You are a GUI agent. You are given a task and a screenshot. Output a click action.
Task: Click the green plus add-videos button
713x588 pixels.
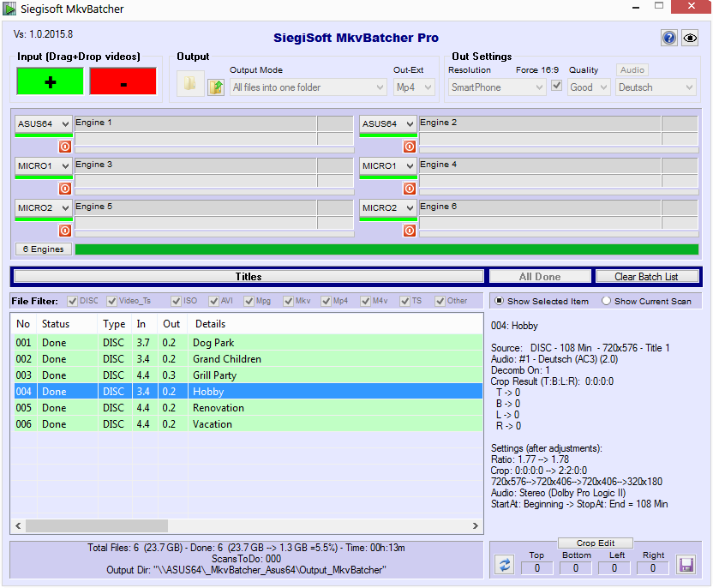50,81
